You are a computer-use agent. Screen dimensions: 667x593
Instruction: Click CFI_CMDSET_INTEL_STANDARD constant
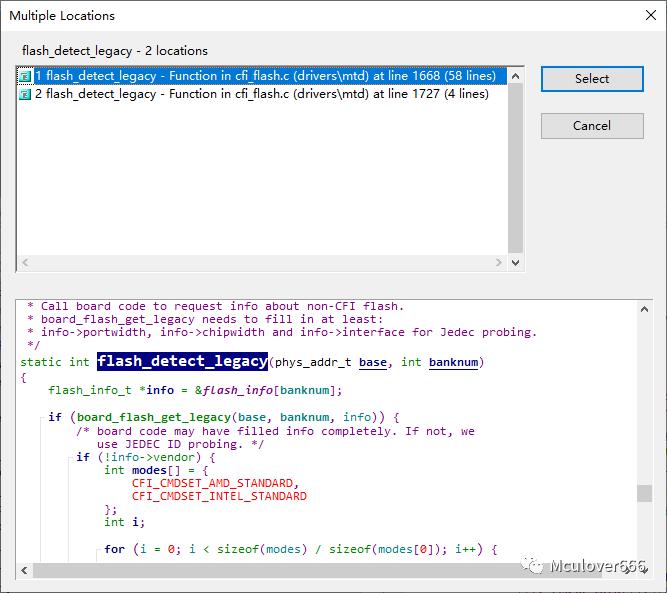click(219, 496)
